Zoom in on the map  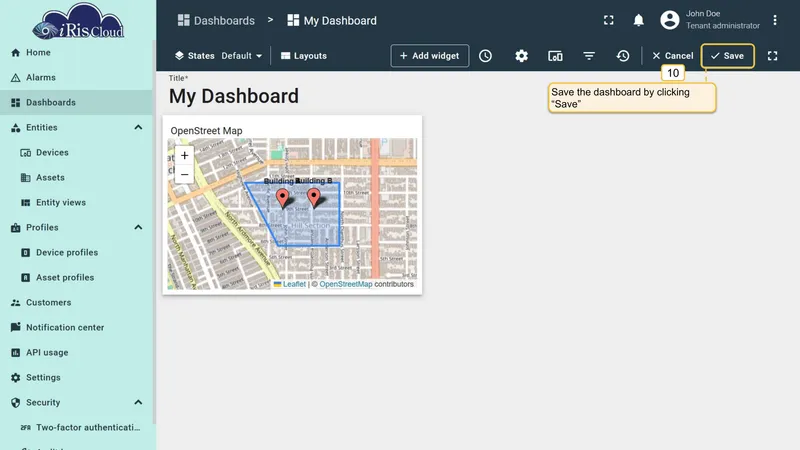[x=184, y=155]
